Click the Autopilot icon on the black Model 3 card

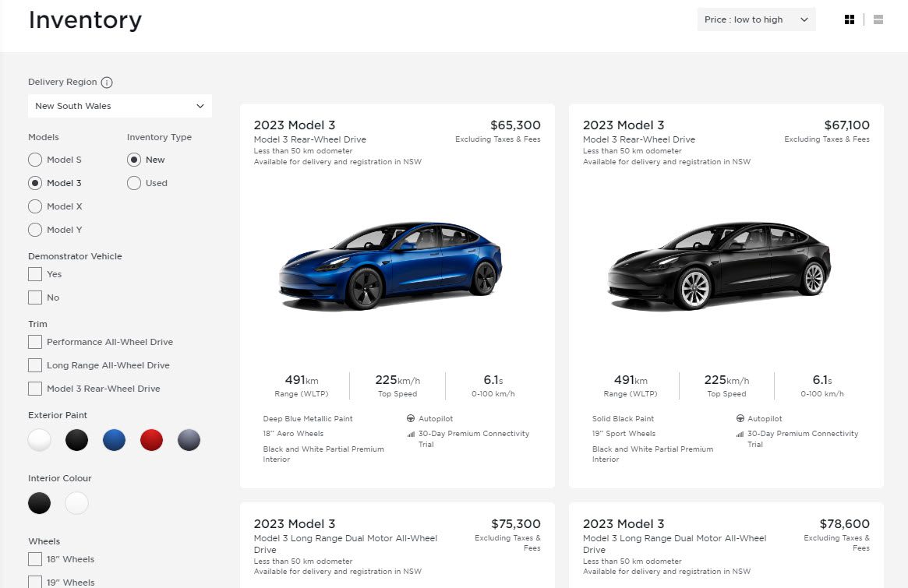coord(740,418)
